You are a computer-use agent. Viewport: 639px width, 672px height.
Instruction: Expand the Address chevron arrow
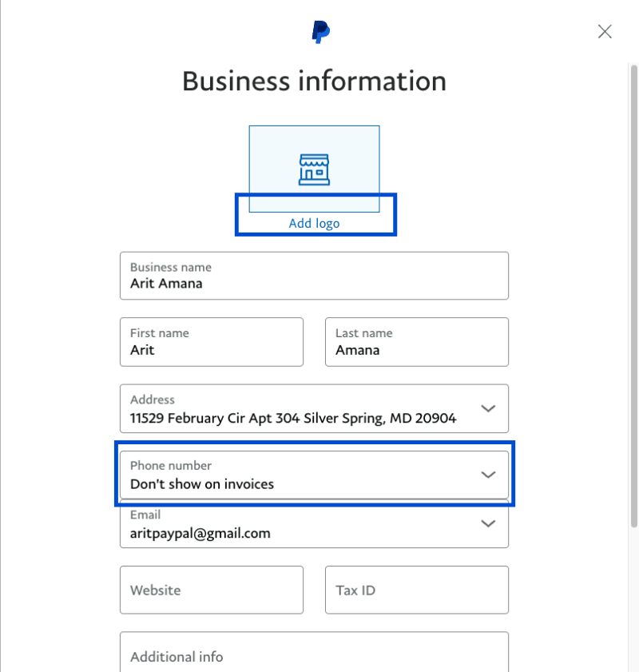tap(488, 408)
